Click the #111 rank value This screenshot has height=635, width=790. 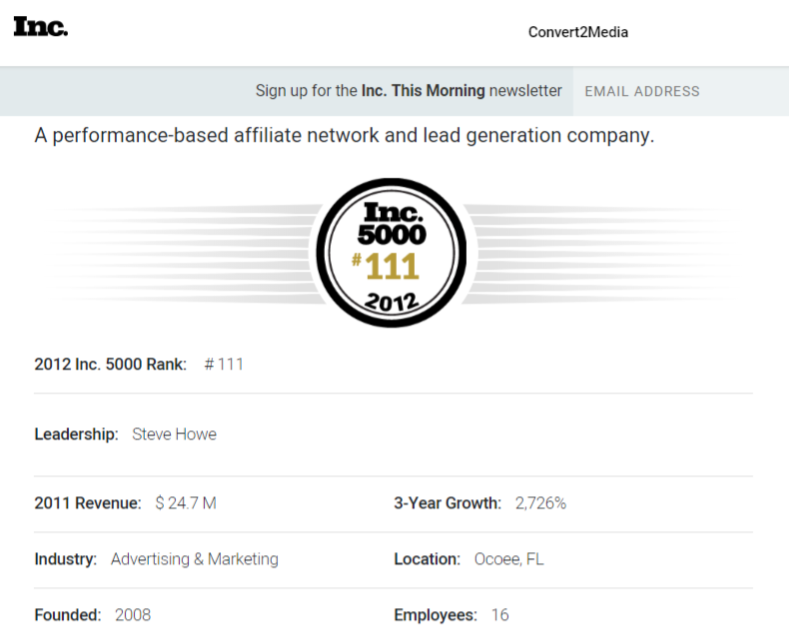click(224, 364)
